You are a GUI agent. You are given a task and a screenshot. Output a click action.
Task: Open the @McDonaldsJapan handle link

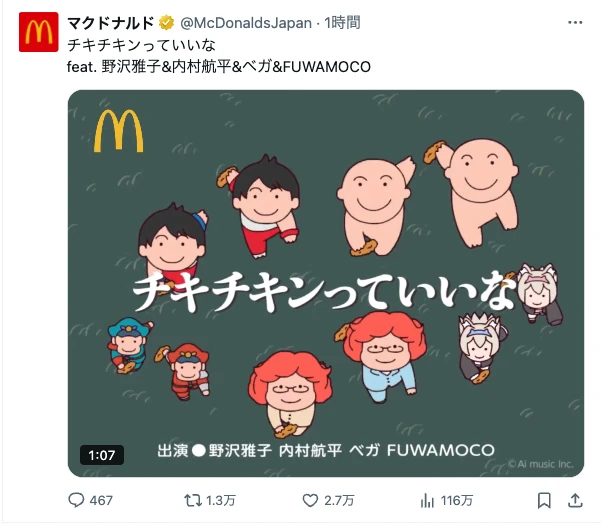246,23
